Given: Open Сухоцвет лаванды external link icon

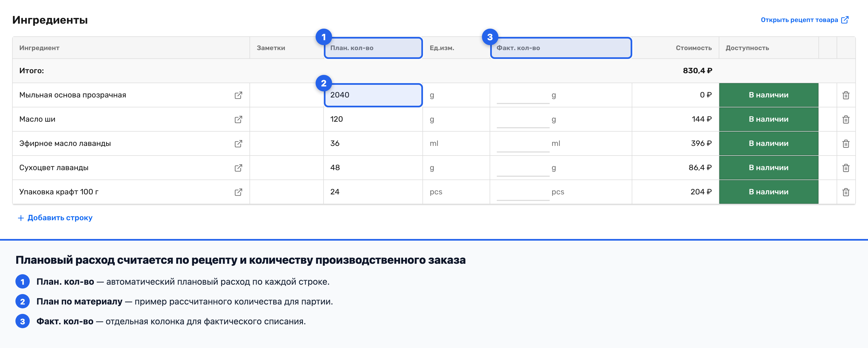Looking at the screenshot, I should click(238, 168).
